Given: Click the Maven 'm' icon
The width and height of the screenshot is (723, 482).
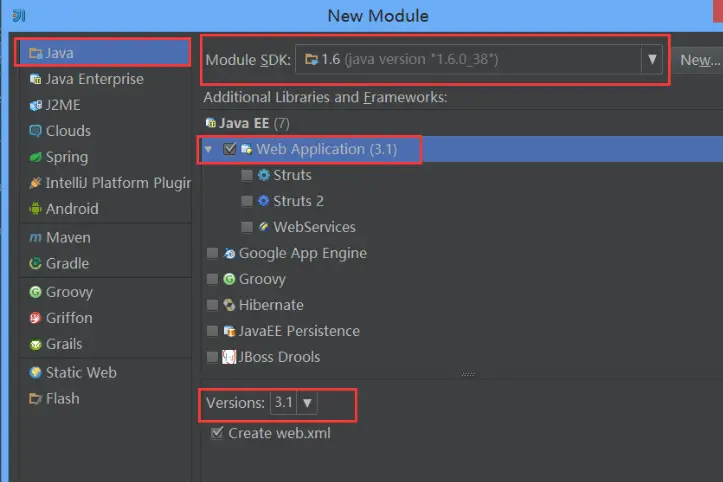Looking at the screenshot, I should (x=36, y=238).
